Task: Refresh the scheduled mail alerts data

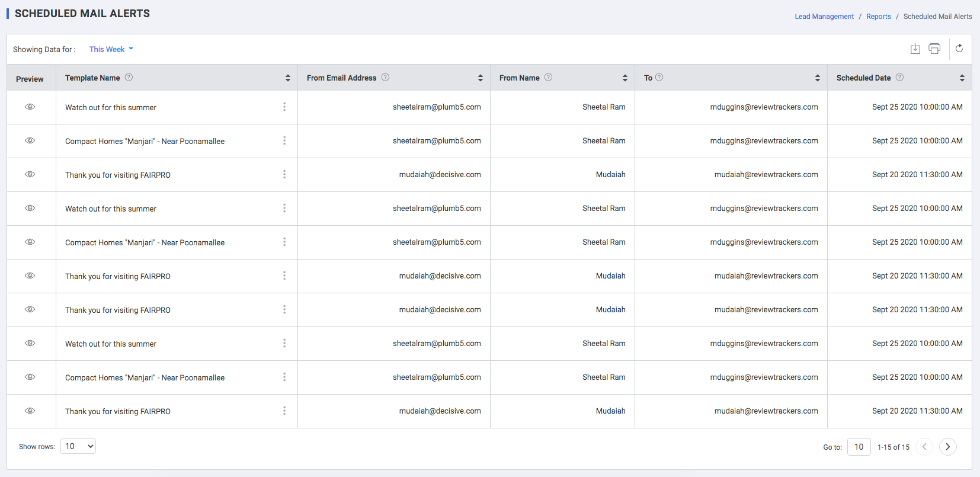Action: pyautogui.click(x=959, y=49)
